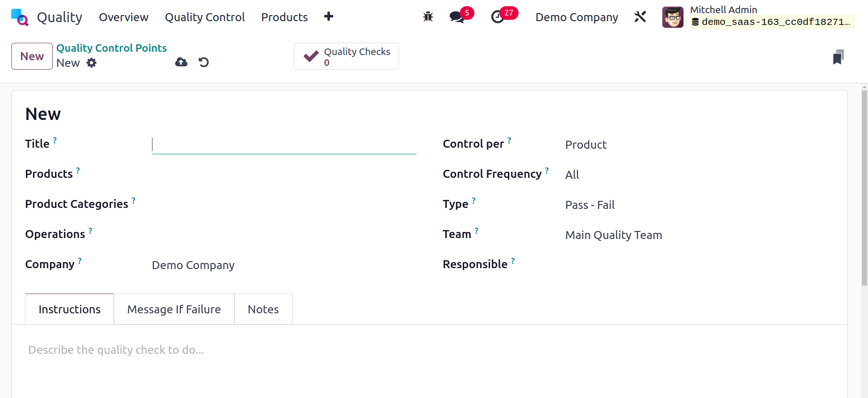The height and width of the screenshot is (398, 868).
Task: Save the record with cloud upload icon
Action: coord(181,62)
